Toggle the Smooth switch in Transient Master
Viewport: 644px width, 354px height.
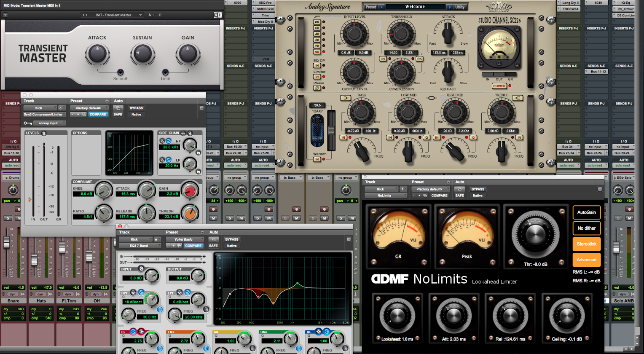[121, 72]
